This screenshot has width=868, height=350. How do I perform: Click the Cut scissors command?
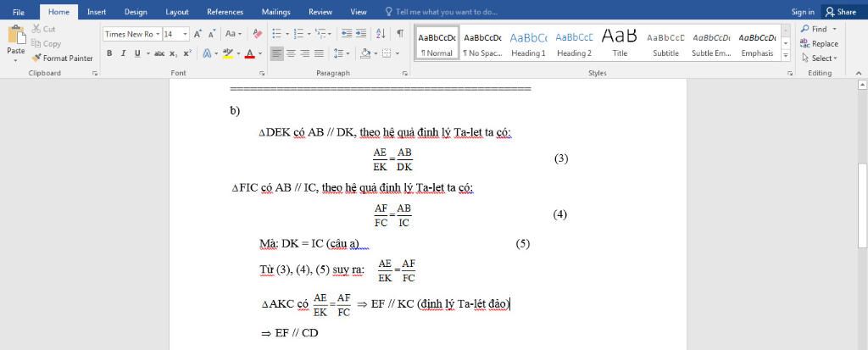[x=43, y=29]
